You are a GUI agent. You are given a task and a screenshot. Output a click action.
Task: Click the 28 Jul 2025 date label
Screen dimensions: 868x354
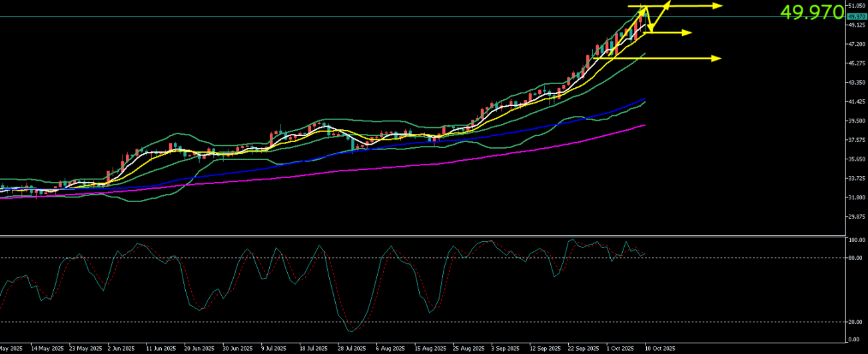point(351,348)
